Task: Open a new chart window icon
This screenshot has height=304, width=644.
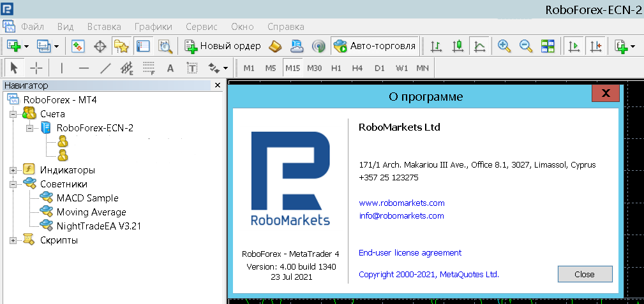Action: click(x=14, y=46)
